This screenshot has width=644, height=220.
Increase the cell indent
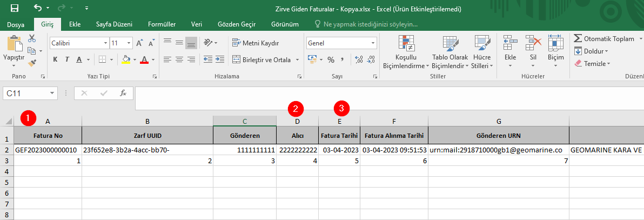tap(220, 59)
